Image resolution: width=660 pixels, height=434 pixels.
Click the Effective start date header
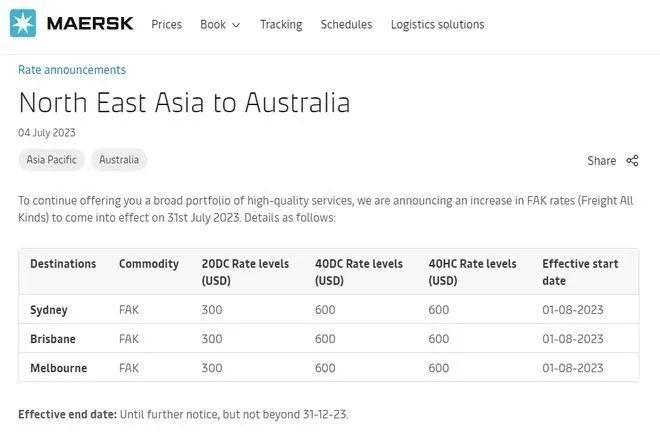(580, 272)
